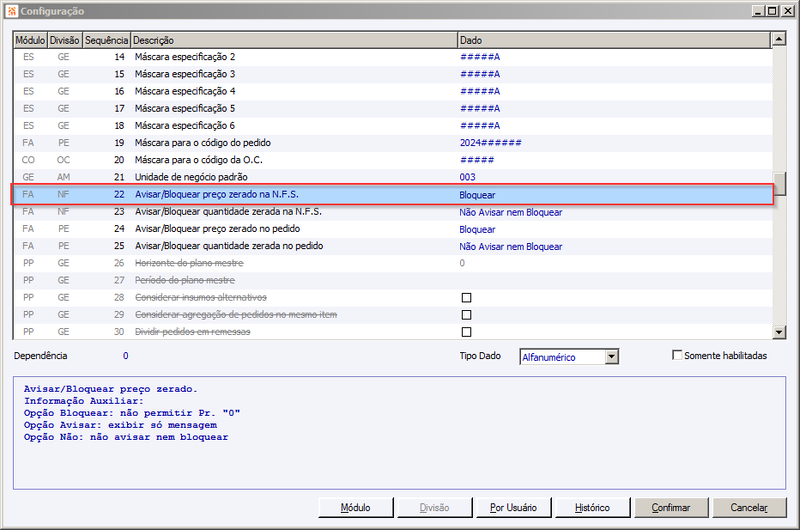Select row Horizonte do plano mestre

pyautogui.click(x=392, y=263)
